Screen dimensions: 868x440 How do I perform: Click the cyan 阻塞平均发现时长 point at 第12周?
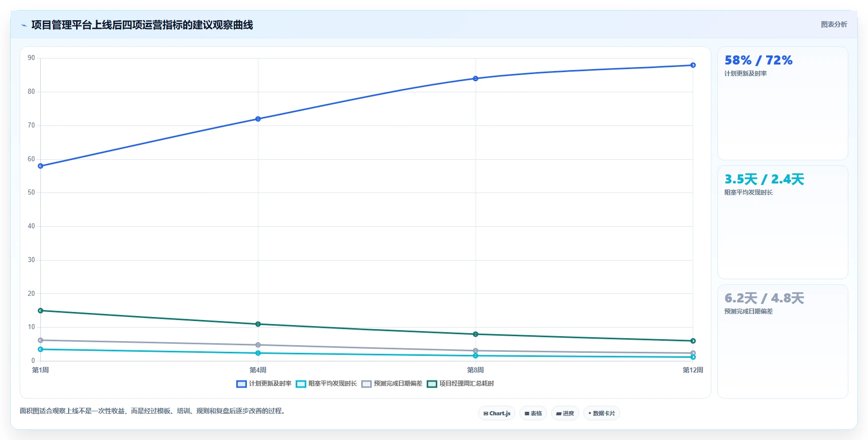pos(693,357)
